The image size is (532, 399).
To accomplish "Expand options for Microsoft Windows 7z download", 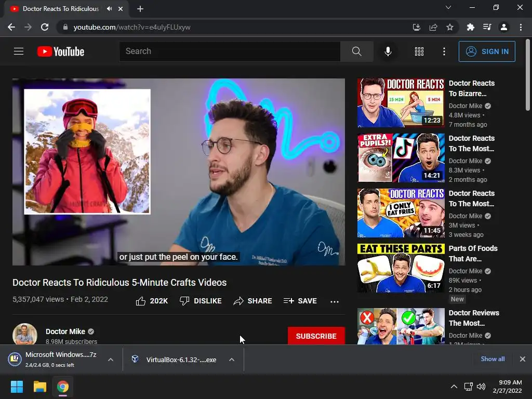I will pos(111,360).
